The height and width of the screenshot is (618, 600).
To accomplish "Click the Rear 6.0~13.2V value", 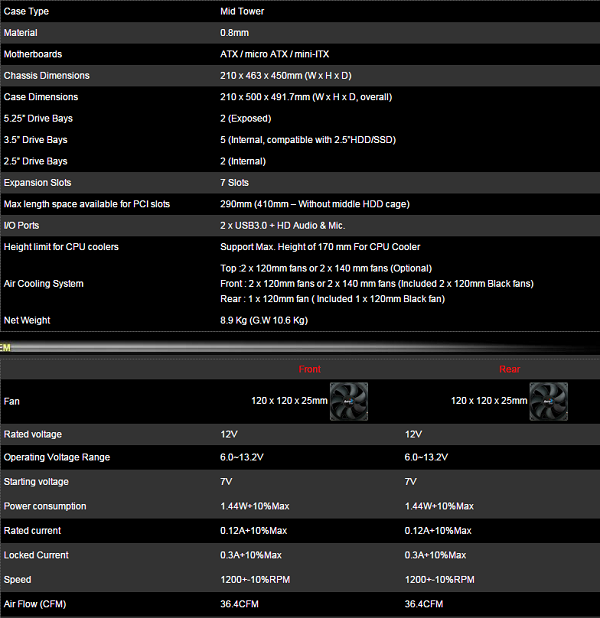I will 426,457.
